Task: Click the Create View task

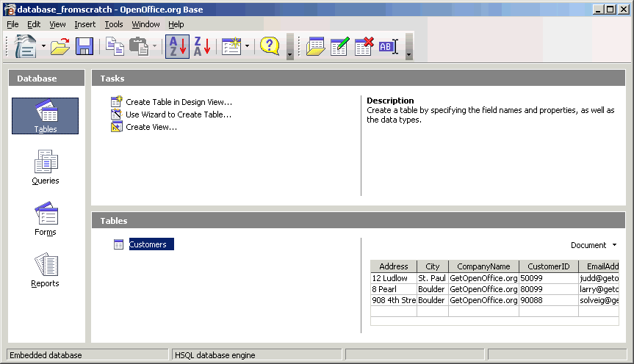Action: tap(151, 127)
